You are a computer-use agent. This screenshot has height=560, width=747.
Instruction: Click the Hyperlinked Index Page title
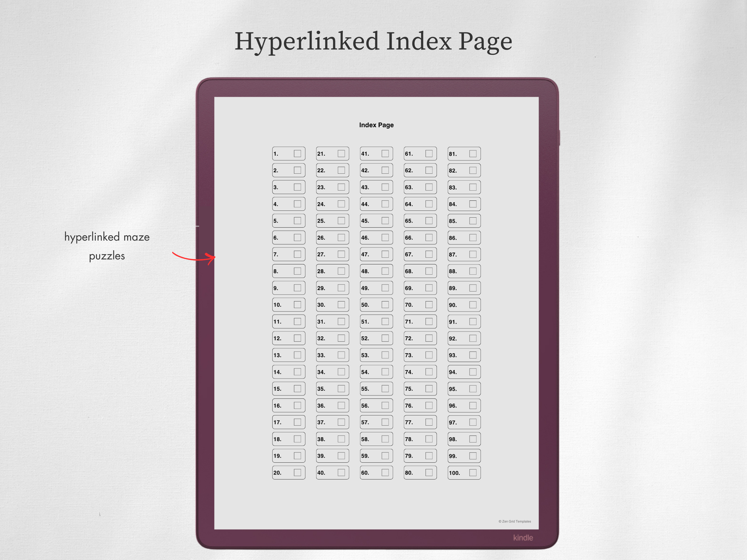coord(373,42)
